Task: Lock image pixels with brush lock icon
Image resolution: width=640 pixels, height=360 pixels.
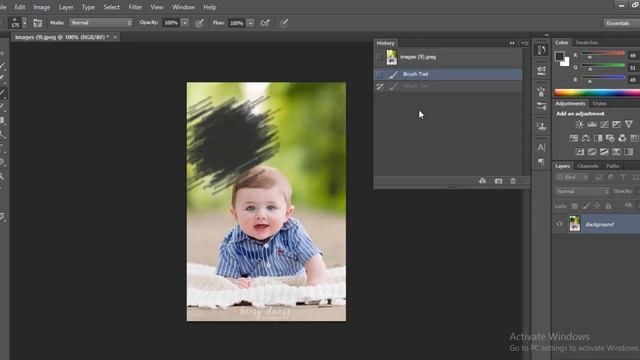Action: tap(586, 206)
